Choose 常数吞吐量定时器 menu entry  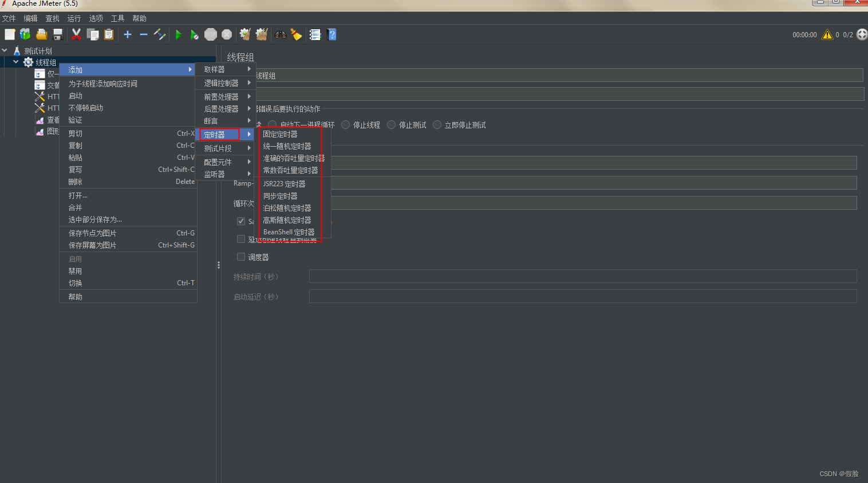(x=294, y=170)
